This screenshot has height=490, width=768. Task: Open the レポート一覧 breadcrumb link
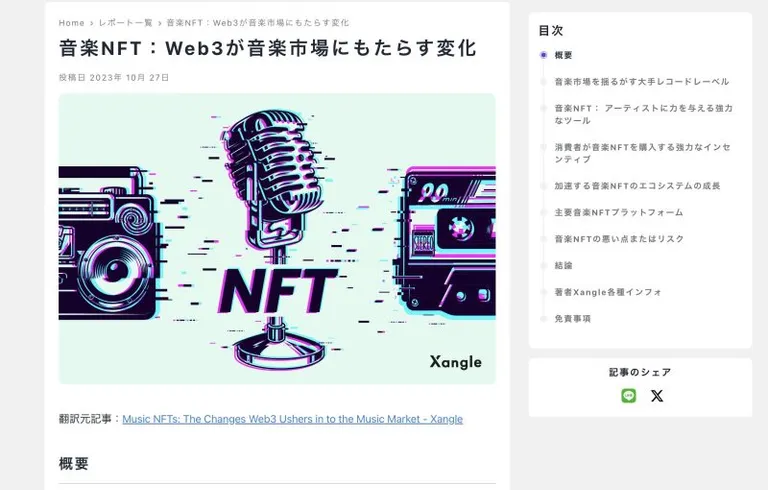[x=126, y=23]
